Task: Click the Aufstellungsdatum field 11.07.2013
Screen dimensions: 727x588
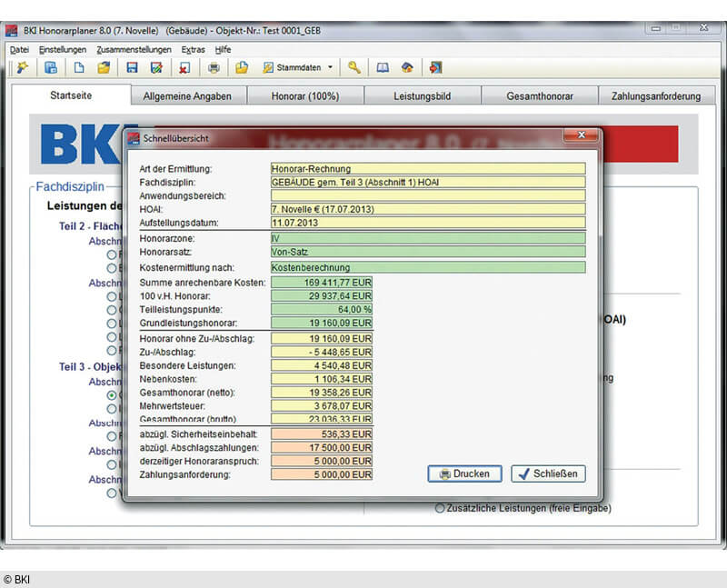Action: 428,223
